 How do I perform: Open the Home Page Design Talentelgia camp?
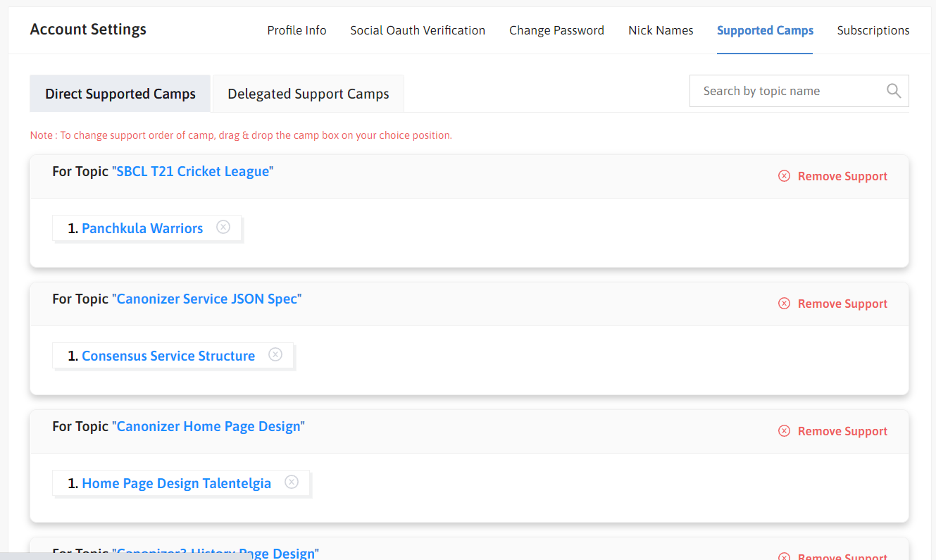coord(176,483)
